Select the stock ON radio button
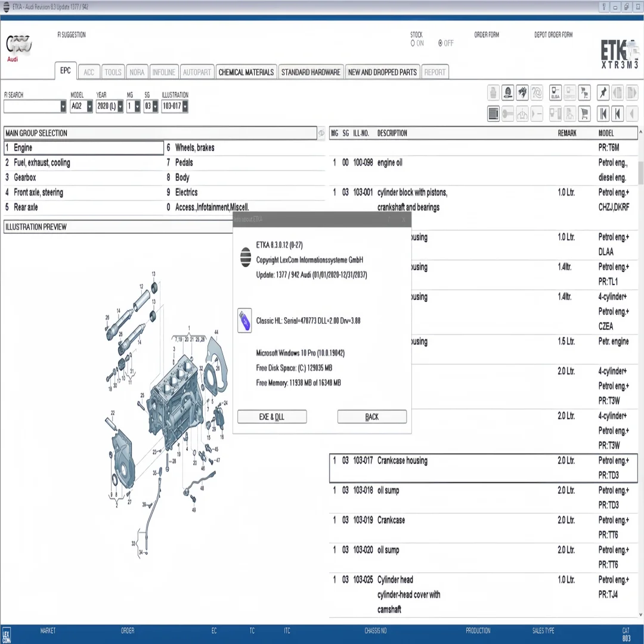Image resolution: width=644 pixels, height=644 pixels. pyautogui.click(x=413, y=44)
